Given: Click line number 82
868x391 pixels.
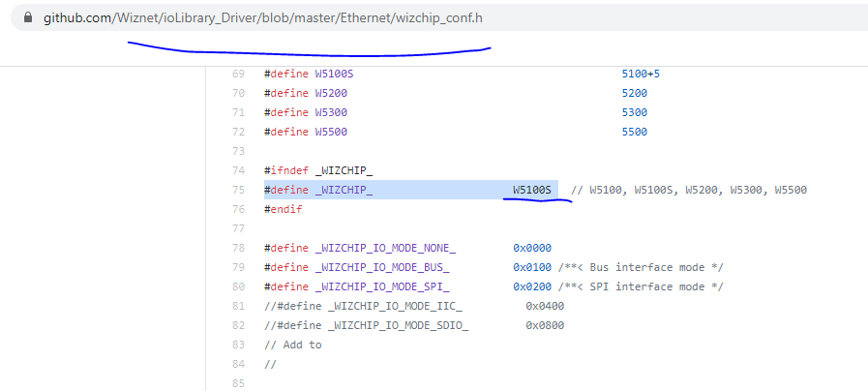Looking at the screenshot, I should click(239, 325).
